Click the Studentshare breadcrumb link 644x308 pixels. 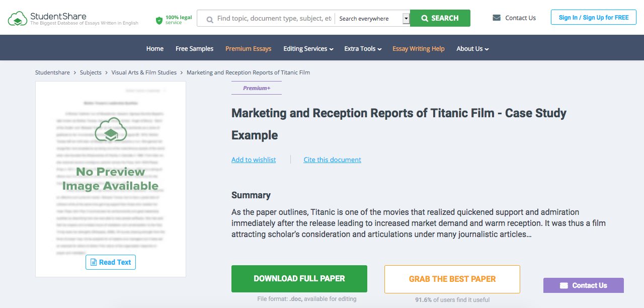[53, 72]
